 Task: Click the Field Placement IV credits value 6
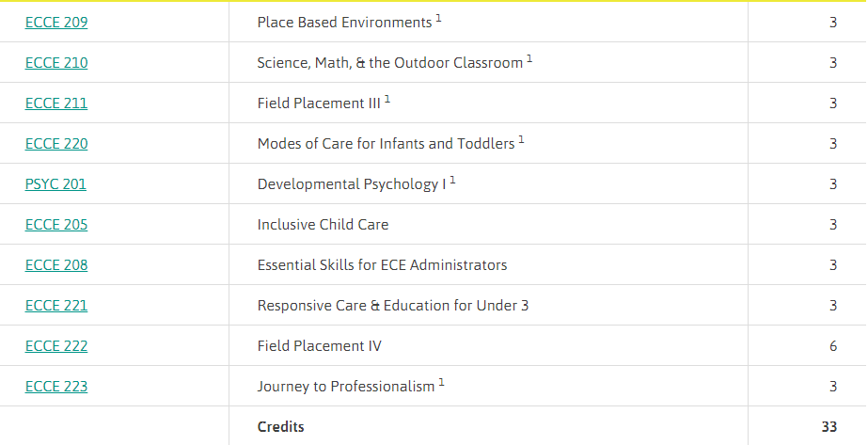(833, 346)
